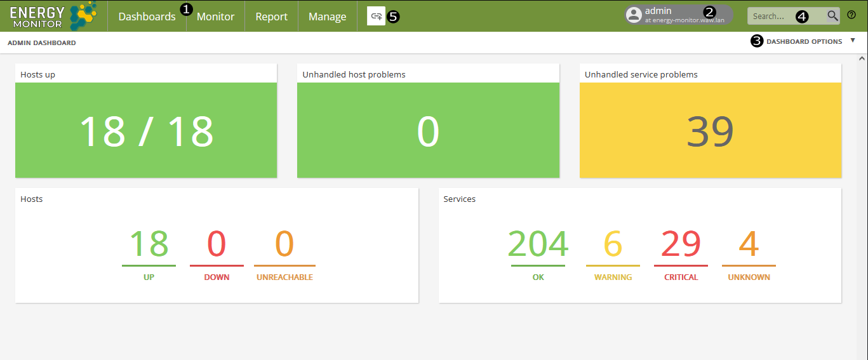Click the DASHBOARD OPTIONS label
Viewport: 868px width, 360px height.
tap(804, 41)
